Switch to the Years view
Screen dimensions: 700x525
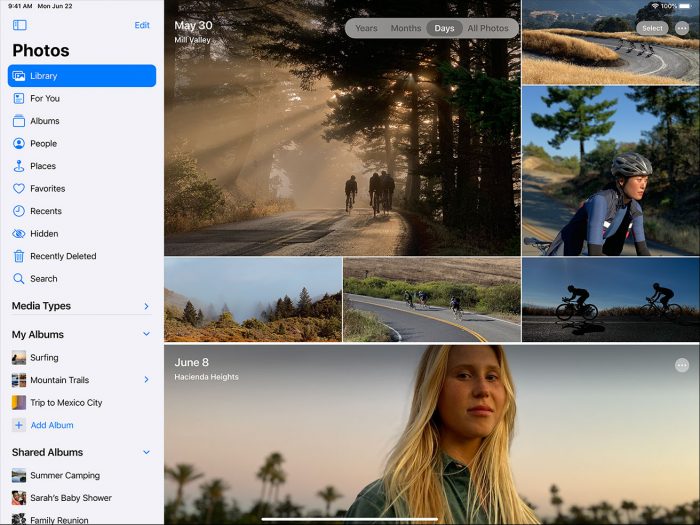(x=366, y=28)
